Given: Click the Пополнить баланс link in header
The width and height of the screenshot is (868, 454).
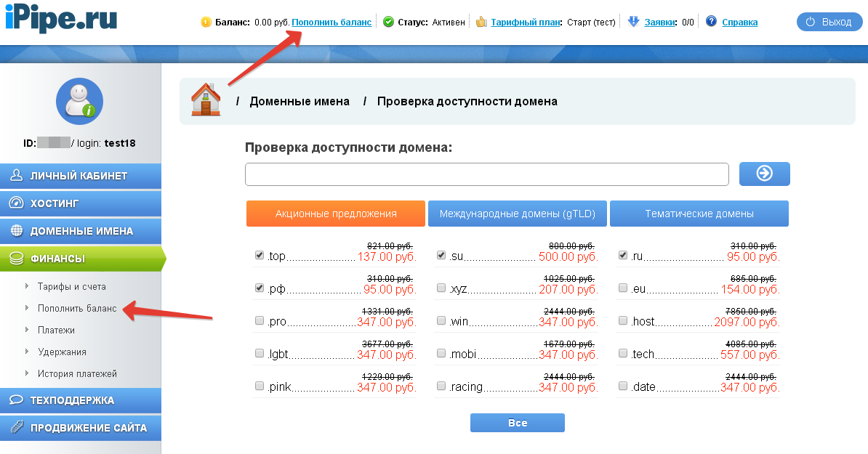Looking at the screenshot, I should coord(331,23).
